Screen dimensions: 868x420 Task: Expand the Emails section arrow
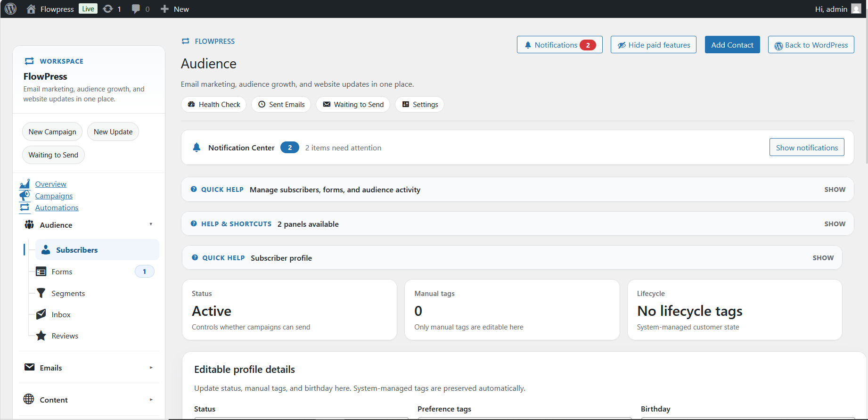point(151,368)
